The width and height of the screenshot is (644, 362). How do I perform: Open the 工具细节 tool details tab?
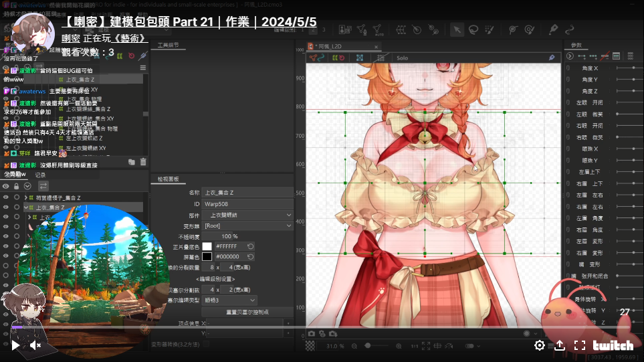169,46
